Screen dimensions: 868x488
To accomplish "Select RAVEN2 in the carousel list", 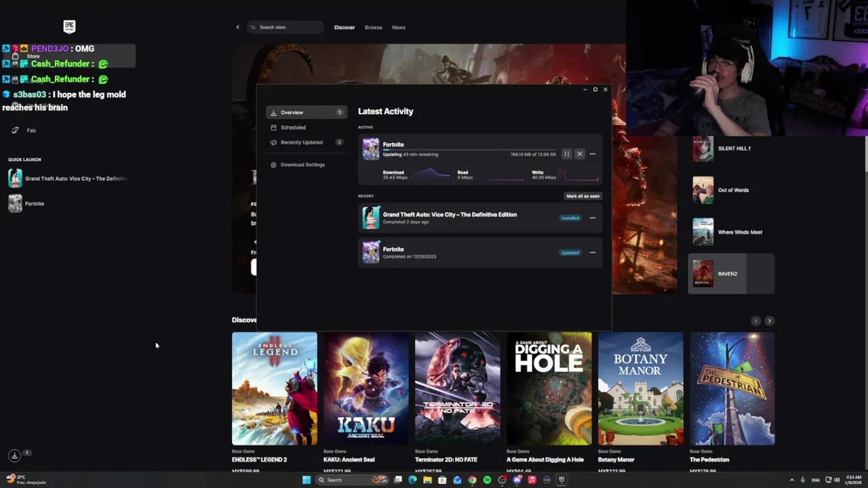I will pyautogui.click(x=731, y=274).
